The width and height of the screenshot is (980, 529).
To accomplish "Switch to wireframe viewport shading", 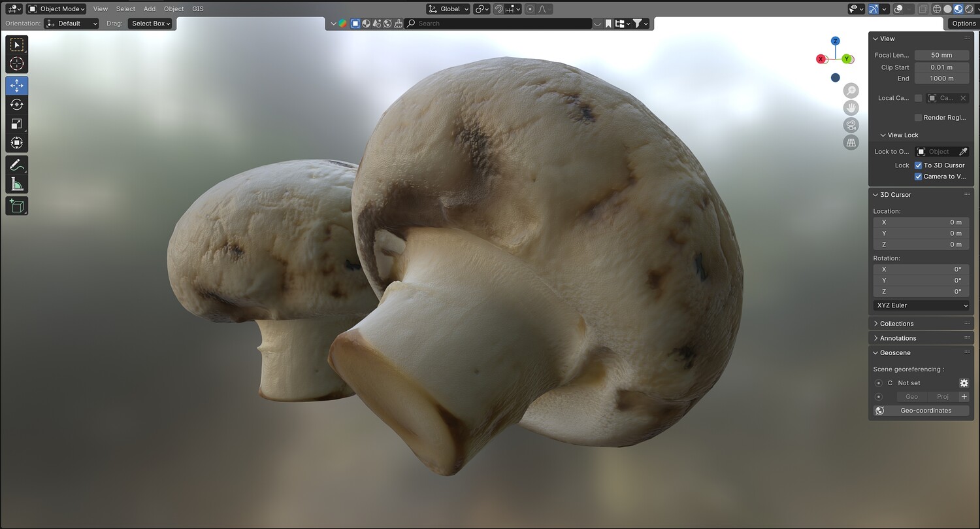I will click(x=937, y=9).
